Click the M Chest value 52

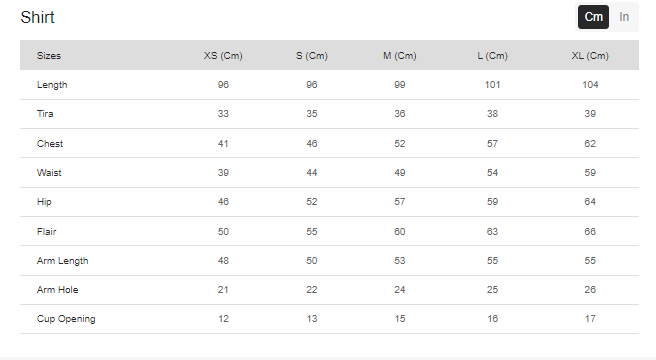pyautogui.click(x=400, y=144)
